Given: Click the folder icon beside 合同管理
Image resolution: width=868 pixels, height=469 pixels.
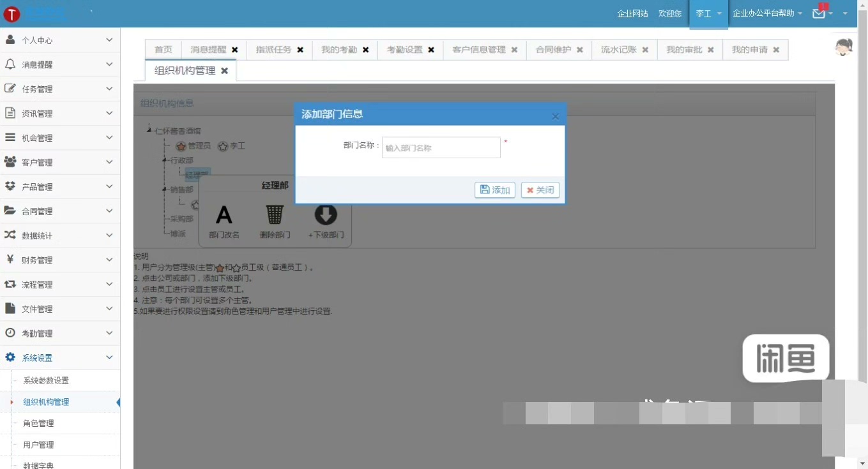Looking at the screenshot, I should click(x=10, y=211).
